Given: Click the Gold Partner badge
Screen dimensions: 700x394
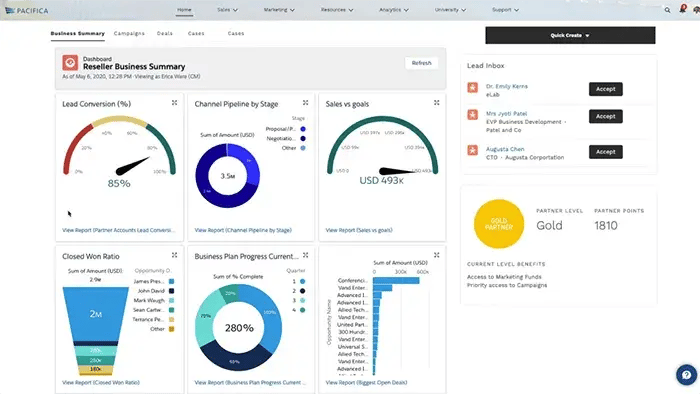Looking at the screenshot, I should point(499,224).
